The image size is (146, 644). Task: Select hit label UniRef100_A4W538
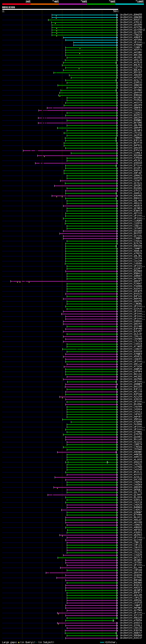tap(131, 369)
